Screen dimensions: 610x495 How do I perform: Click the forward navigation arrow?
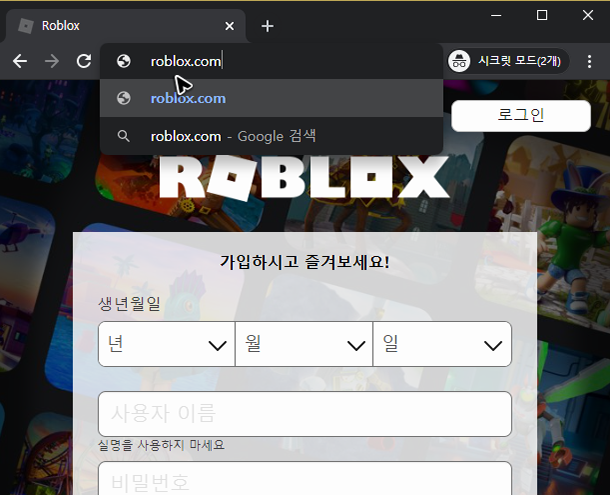point(52,61)
